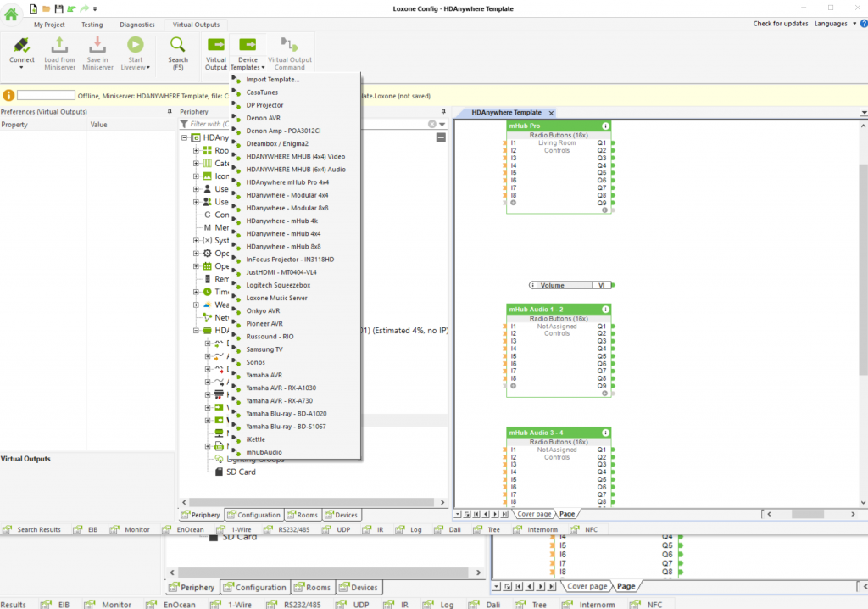Image resolution: width=868 pixels, height=609 pixels.
Task: Switch to Configuration tab in periphery panel
Action: 253,515
